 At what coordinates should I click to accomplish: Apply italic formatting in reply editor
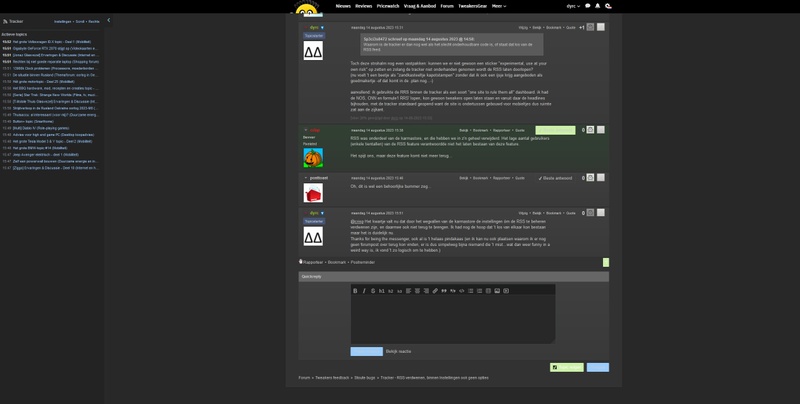[364, 291]
